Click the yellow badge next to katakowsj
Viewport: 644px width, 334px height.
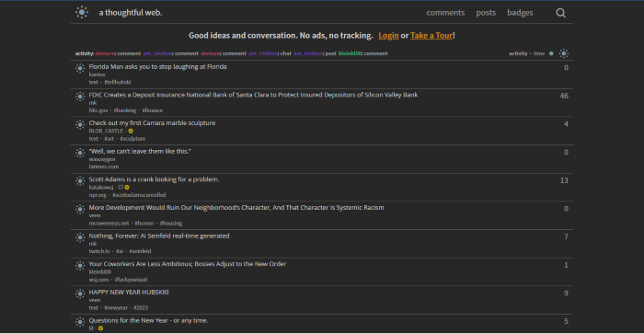tap(127, 188)
